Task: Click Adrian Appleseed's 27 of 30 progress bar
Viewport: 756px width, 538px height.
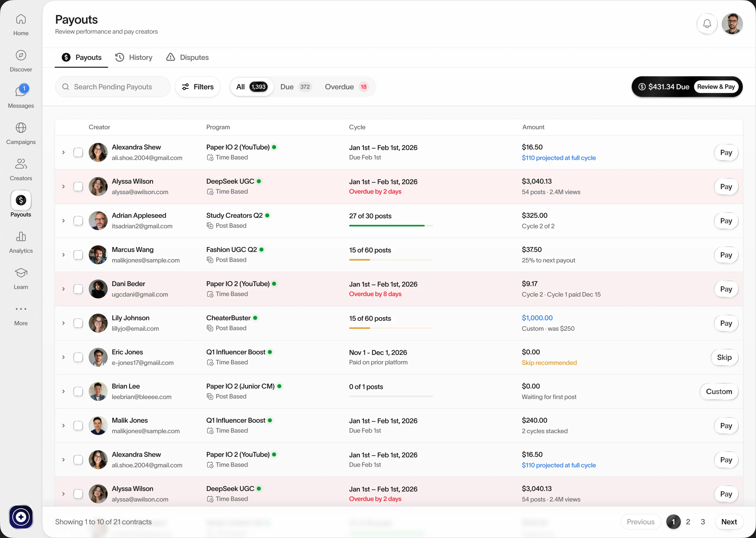Action: [x=391, y=226]
